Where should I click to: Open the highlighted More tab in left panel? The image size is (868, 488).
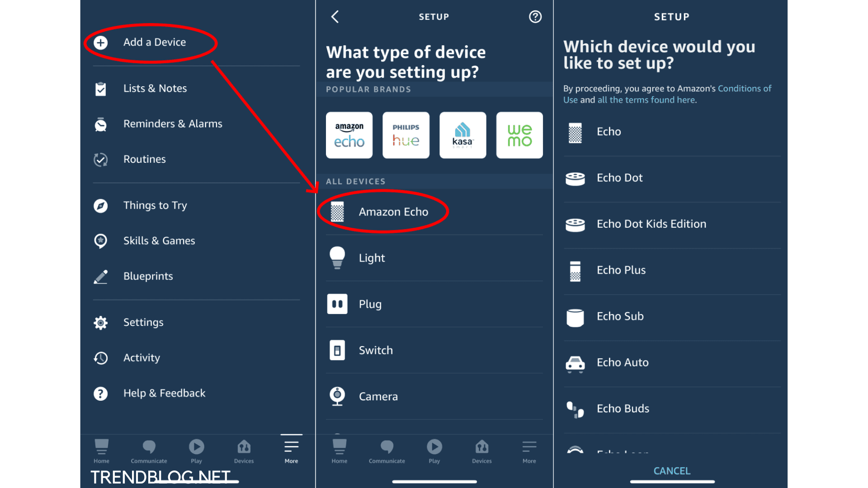(291, 451)
